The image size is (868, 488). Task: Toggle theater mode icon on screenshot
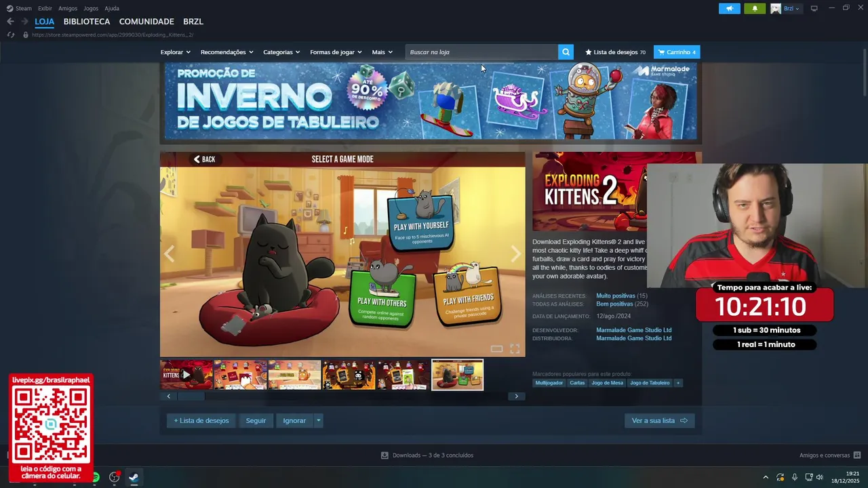pyautogui.click(x=496, y=349)
